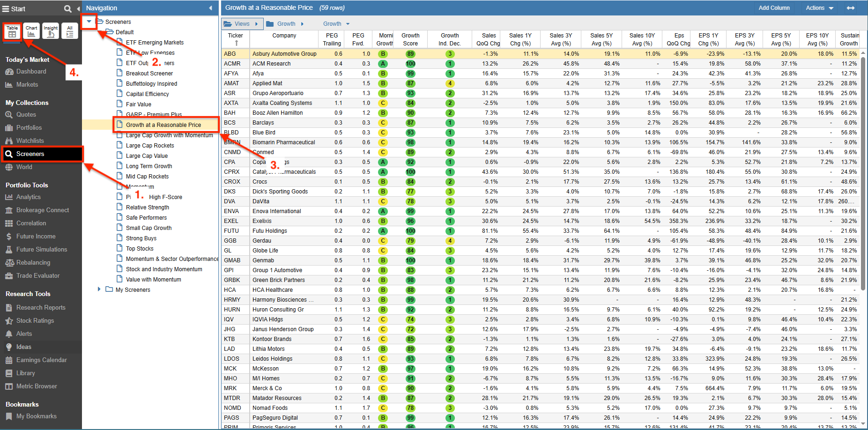Select ETF Emerging Markets screener

click(155, 43)
